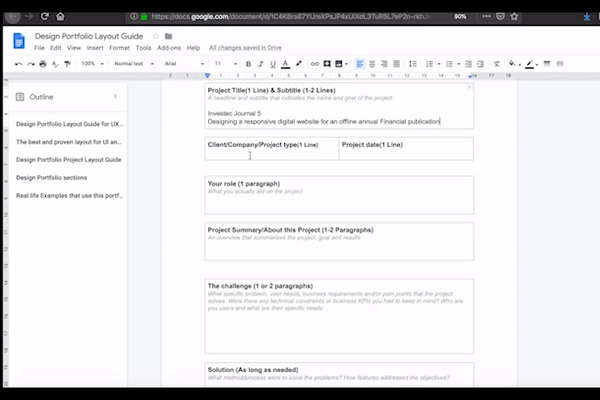Click the text color button in toolbar
This screenshot has height=400, width=600.
(285, 63)
